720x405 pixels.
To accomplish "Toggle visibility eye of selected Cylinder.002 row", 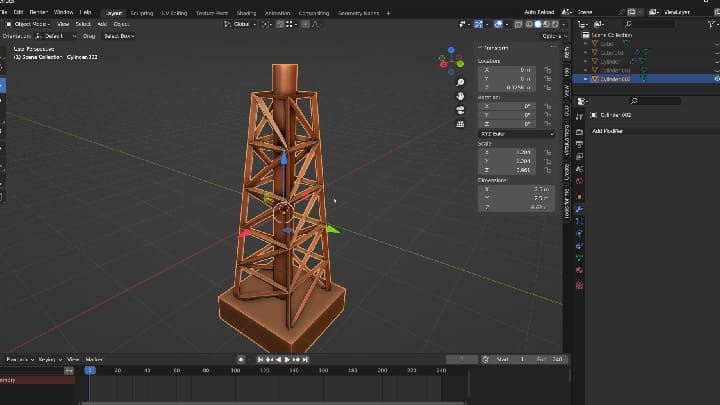I will pyautogui.click(x=717, y=79).
